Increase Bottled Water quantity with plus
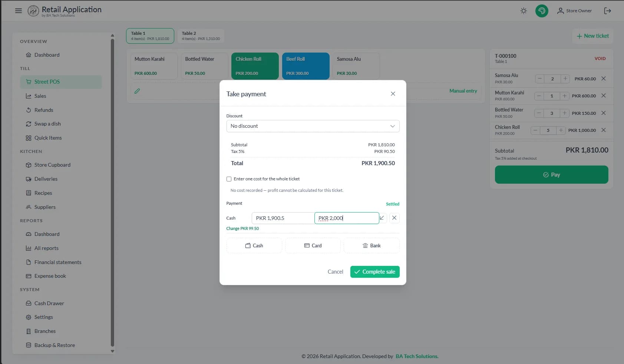The image size is (624, 364). pos(564,113)
